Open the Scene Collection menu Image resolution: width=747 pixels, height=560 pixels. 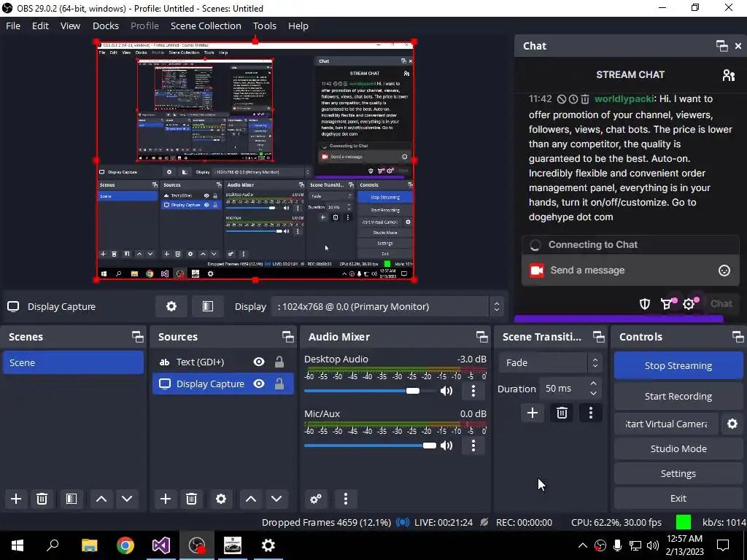pyautogui.click(x=206, y=26)
